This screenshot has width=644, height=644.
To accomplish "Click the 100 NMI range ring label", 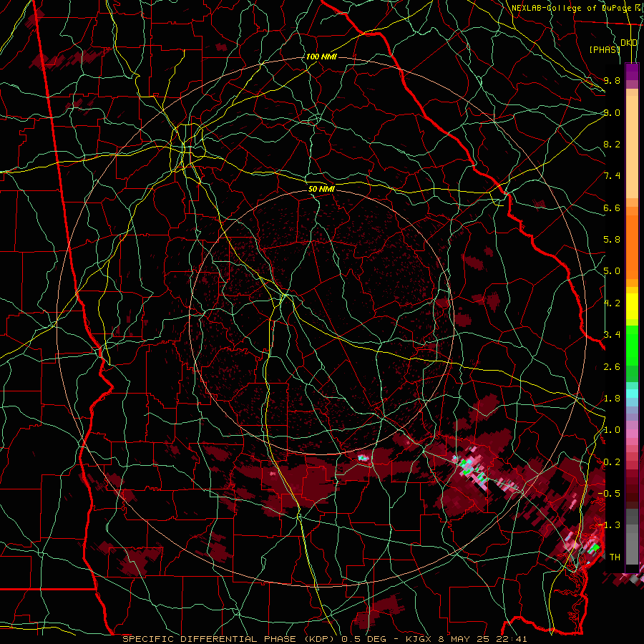I will tap(321, 57).
